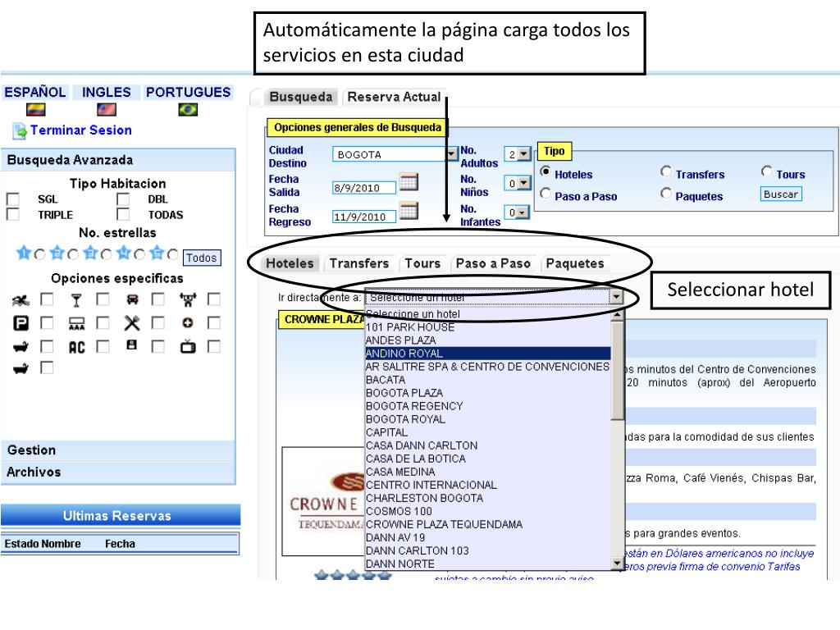This screenshot has height=630, width=840.
Task: Check the SGL room type checkbox
Action: point(12,199)
